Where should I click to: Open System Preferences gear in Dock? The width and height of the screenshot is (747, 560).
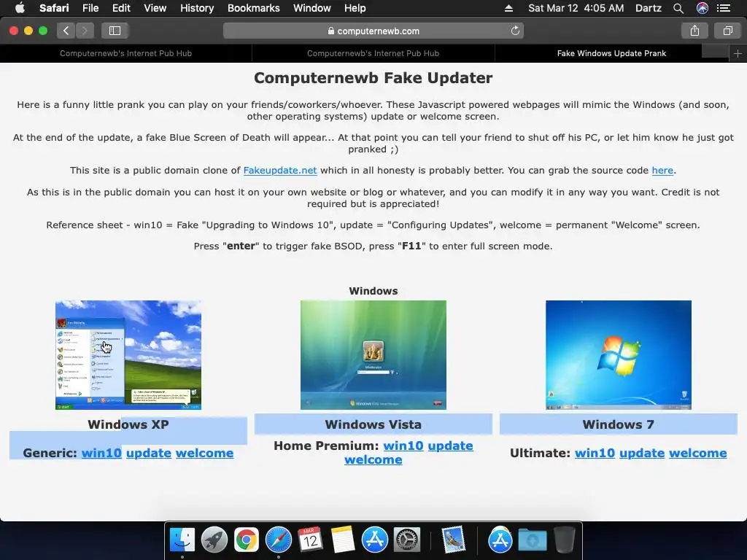[x=407, y=540]
